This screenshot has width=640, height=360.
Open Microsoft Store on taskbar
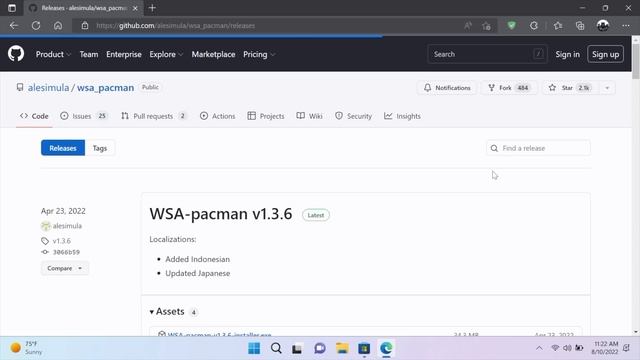(364, 349)
